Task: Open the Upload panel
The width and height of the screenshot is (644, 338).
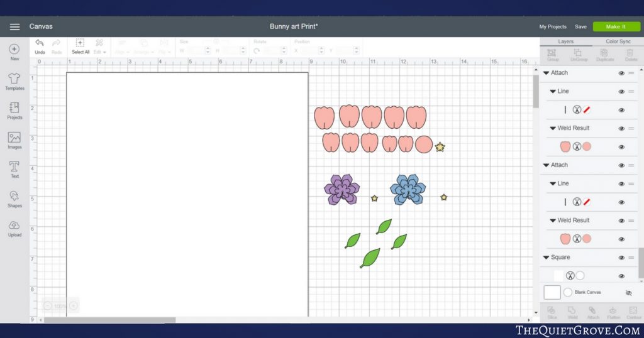Action: tap(14, 229)
